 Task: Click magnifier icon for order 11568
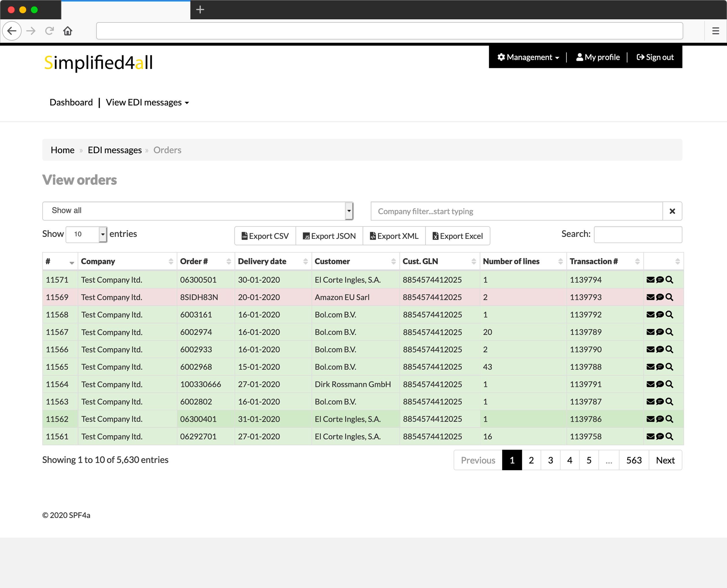(669, 314)
